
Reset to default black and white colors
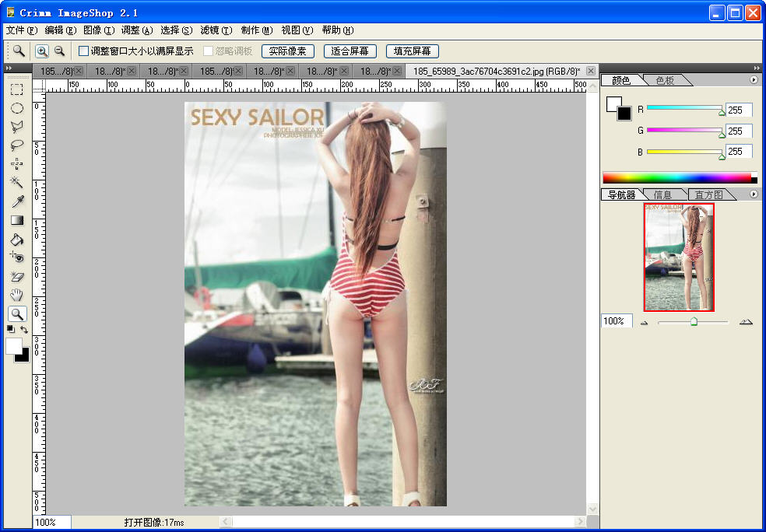click(x=11, y=330)
